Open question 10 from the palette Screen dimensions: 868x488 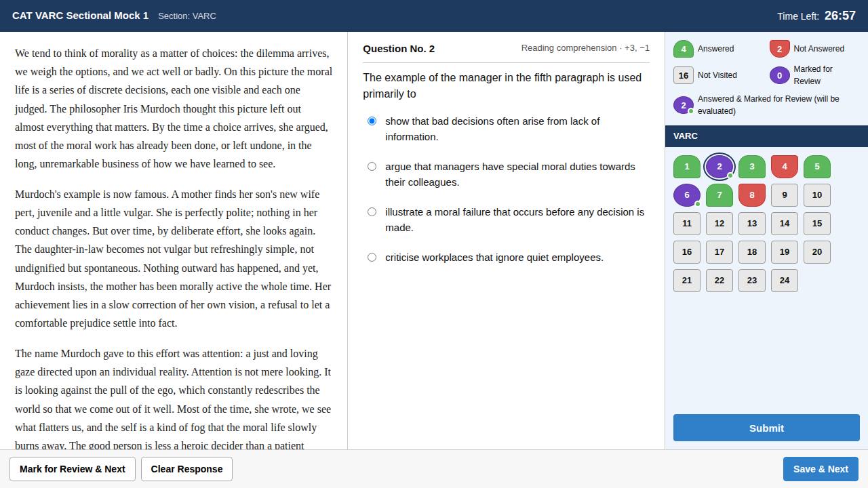click(817, 195)
